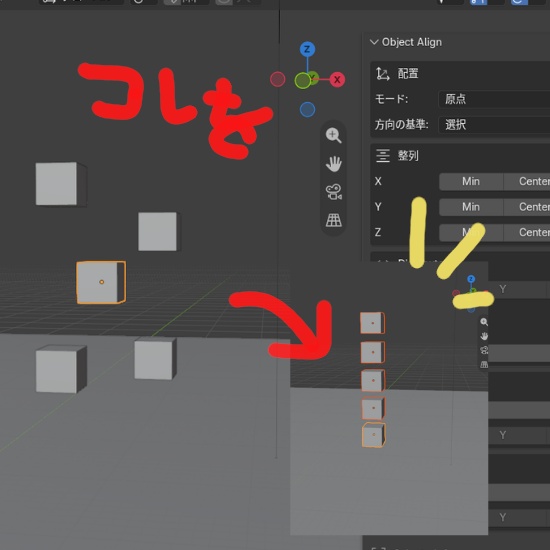Screen dimensions: 550x550
Task: Align objects to Y Min
Action: [x=471, y=207]
